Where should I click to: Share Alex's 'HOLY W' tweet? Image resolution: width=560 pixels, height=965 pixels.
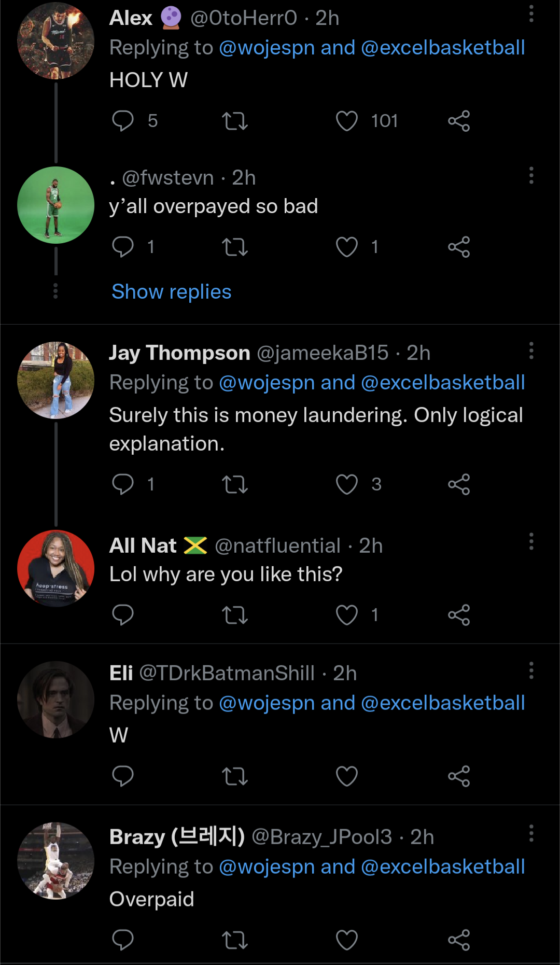click(x=459, y=121)
